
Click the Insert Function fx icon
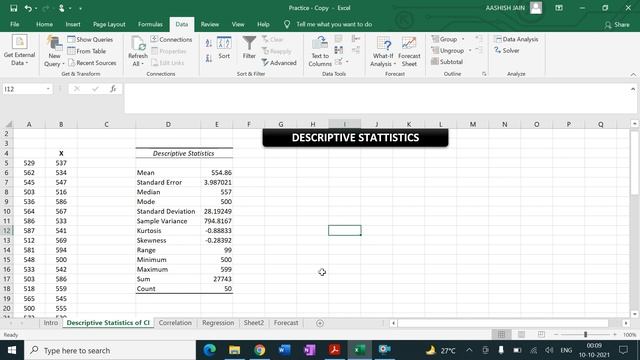(x=113, y=89)
